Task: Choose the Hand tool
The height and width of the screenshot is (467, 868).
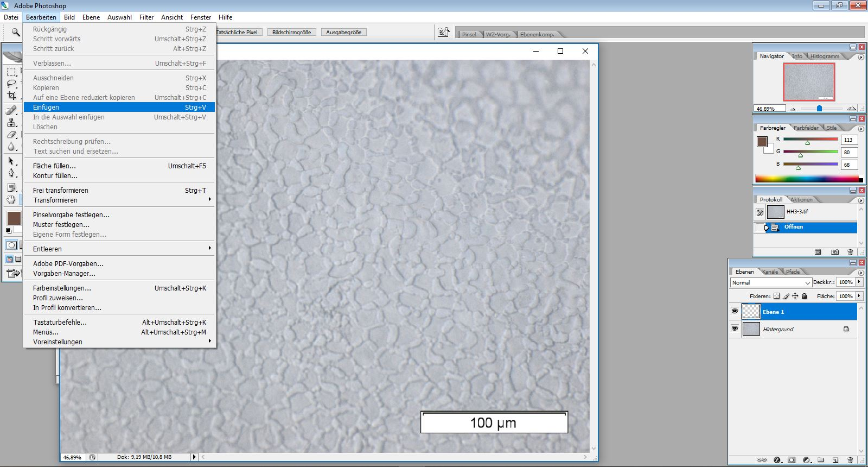Action: tap(11, 199)
